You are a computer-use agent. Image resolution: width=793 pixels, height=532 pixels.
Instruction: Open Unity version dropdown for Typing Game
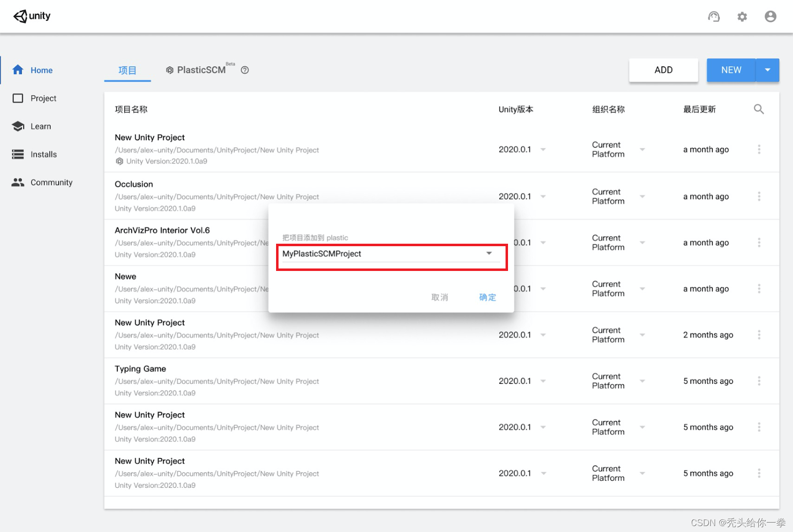tap(543, 381)
